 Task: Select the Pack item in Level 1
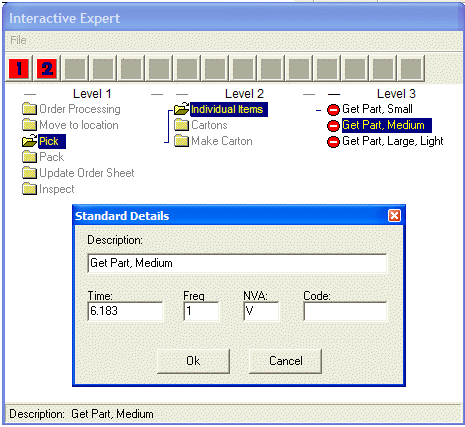(x=52, y=157)
